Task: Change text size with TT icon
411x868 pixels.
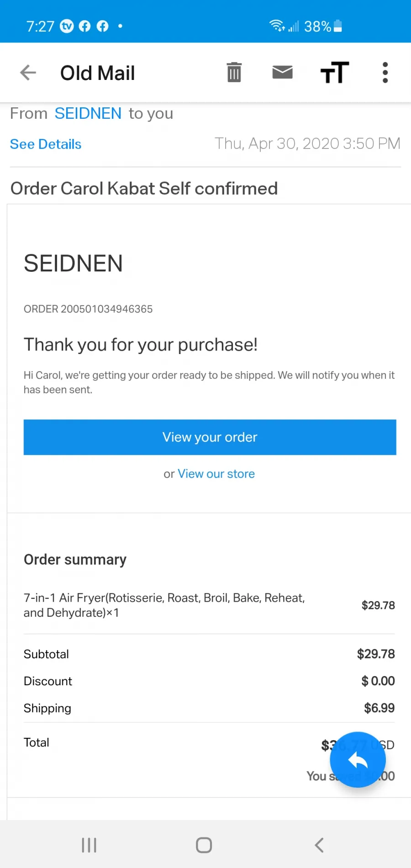Action: (x=335, y=72)
